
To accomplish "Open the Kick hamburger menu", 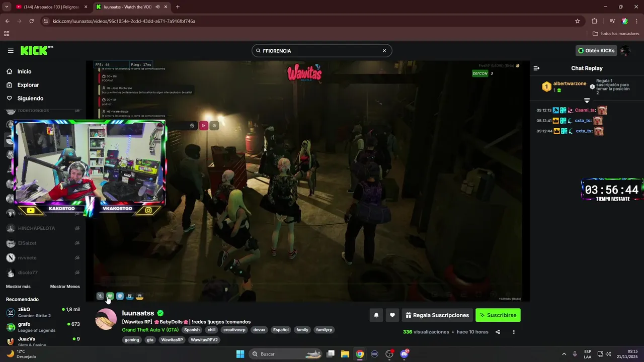I will [x=11, y=51].
